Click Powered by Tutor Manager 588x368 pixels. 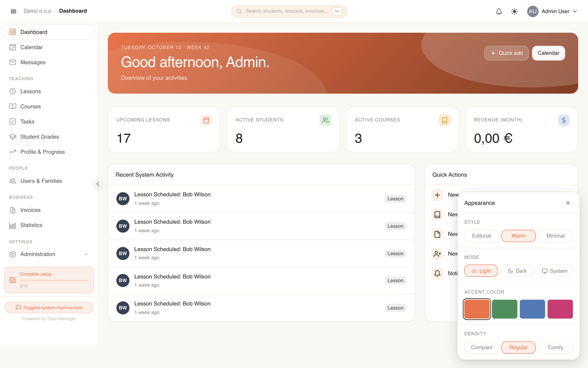point(49,319)
